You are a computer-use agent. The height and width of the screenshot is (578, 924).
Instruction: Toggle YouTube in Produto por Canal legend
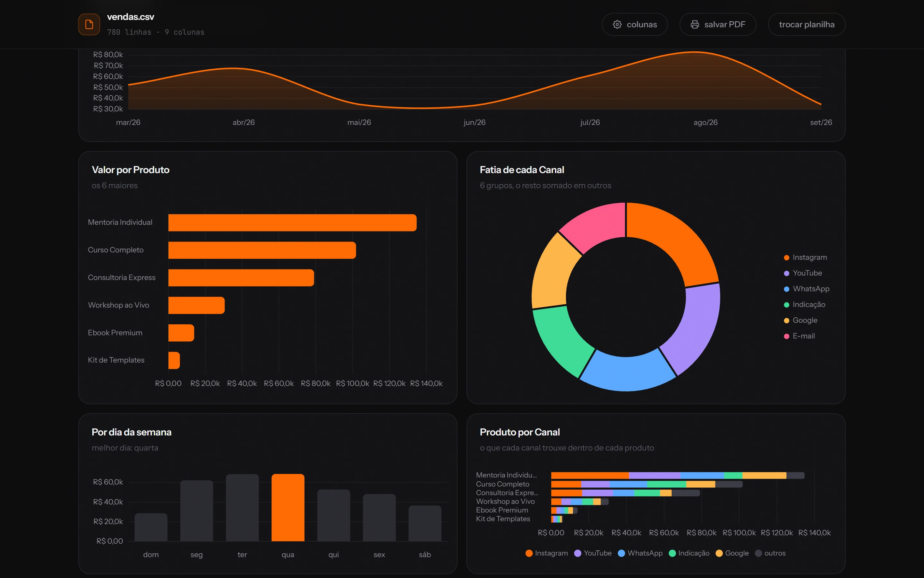(x=593, y=553)
